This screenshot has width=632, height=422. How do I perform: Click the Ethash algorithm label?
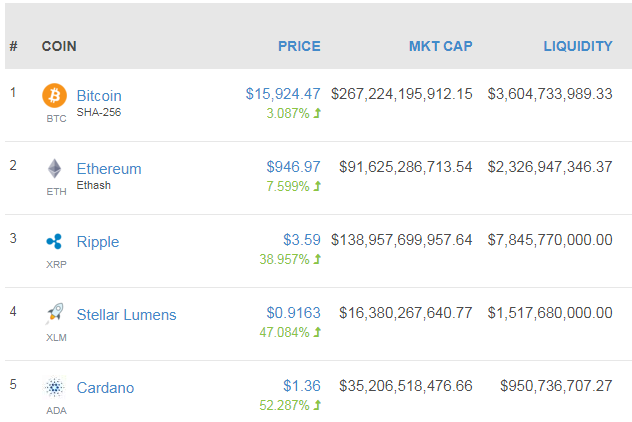pyautogui.click(x=94, y=185)
